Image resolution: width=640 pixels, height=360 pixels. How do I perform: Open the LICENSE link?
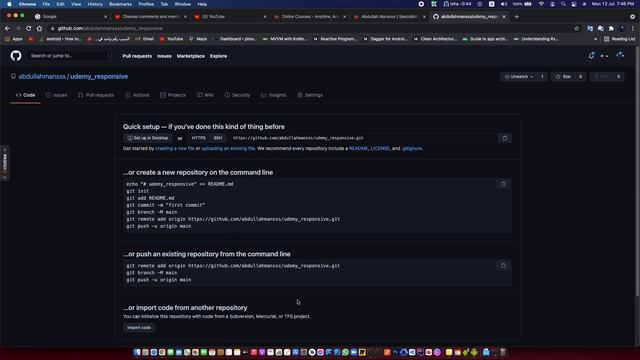pos(380,149)
